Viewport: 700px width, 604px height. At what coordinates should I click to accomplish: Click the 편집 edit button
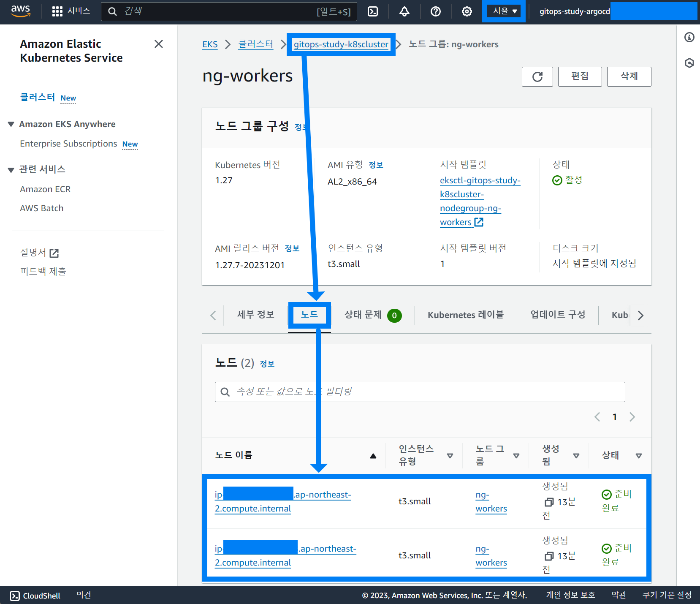pyautogui.click(x=580, y=76)
